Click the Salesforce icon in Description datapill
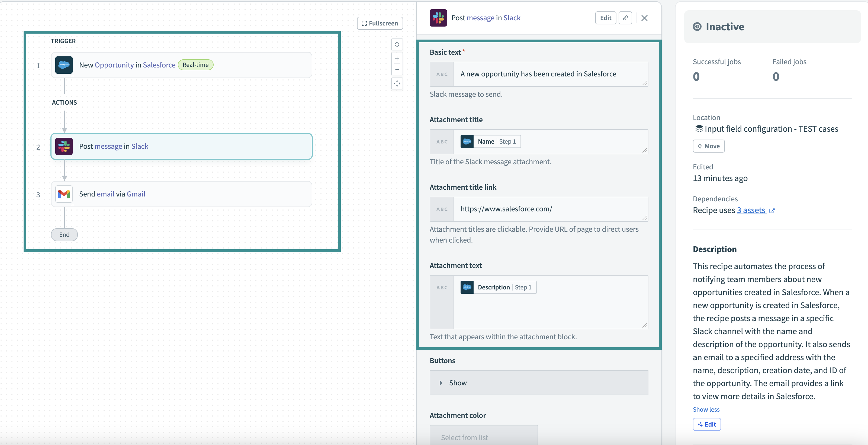 tap(467, 287)
